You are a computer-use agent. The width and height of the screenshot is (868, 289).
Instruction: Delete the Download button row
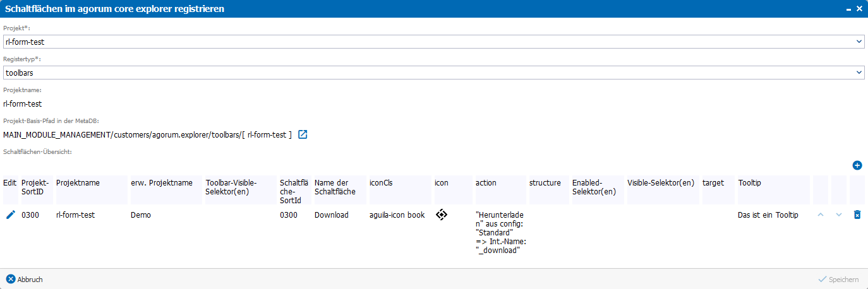click(x=857, y=215)
